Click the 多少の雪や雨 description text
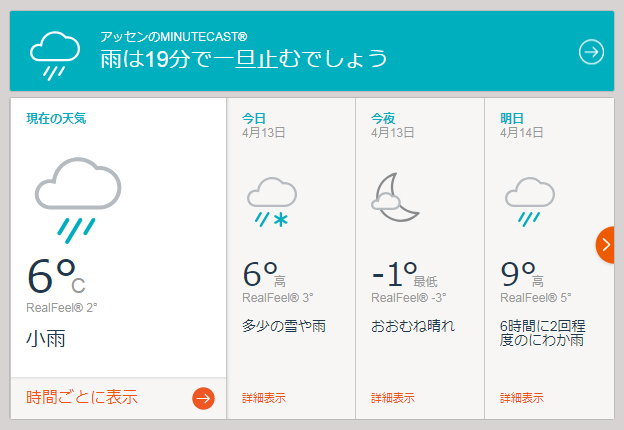 tap(284, 326)
